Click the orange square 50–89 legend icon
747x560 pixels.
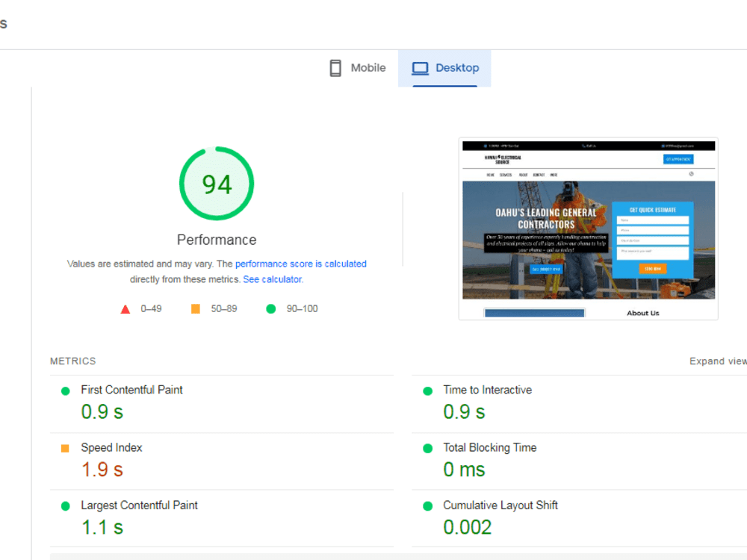(x=195, y=309)
